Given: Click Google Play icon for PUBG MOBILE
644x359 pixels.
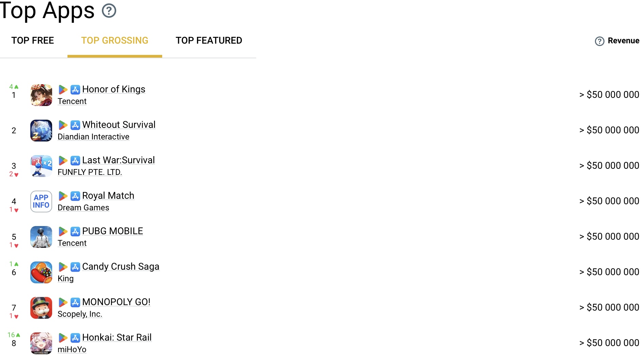Looking at the screenshot, I should (63, 231).
